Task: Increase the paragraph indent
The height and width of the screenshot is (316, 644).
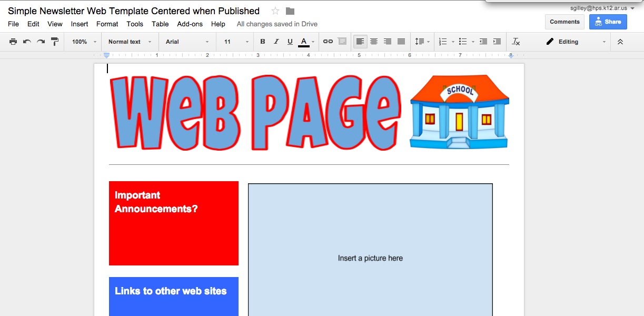Action: (497, 42)
